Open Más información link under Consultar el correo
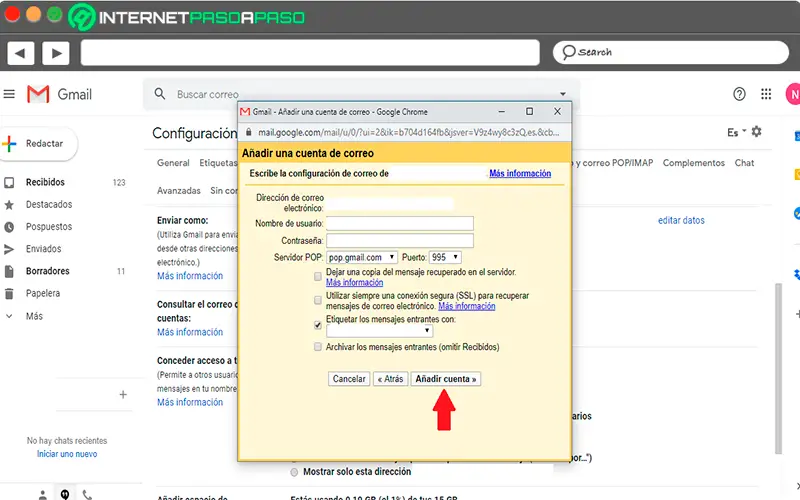The image size is (800, 500). (x=190, y=332)
